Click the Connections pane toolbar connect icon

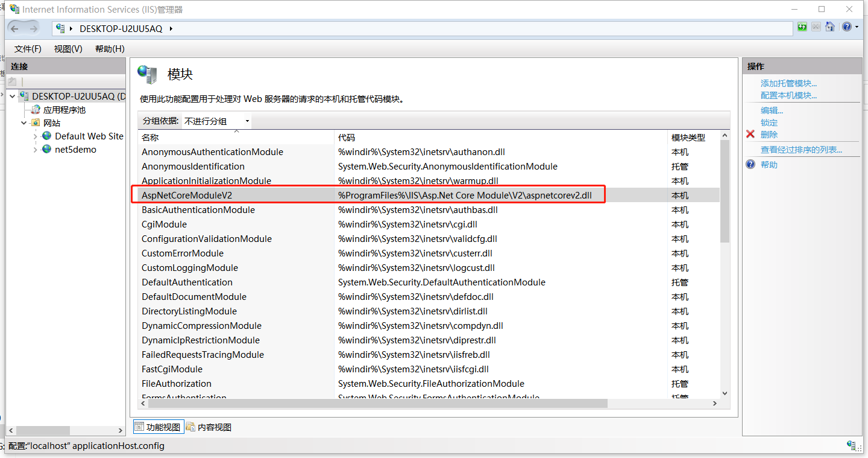[x=13, y=81]
